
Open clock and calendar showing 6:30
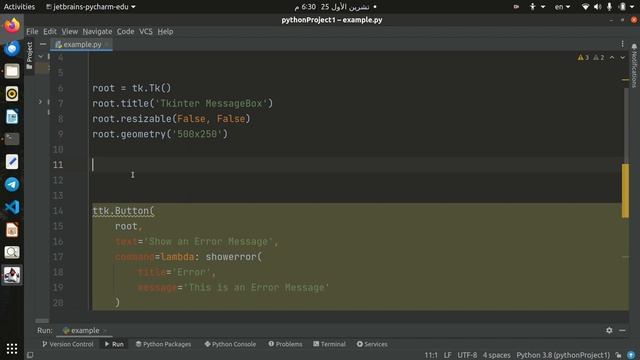click(x=335, y=7)
